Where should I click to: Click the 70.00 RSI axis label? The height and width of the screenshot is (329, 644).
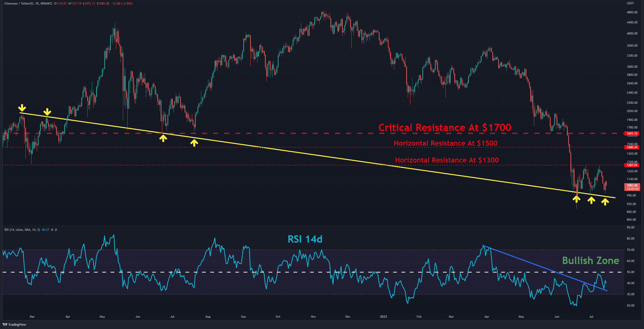[x=630, y=250]
